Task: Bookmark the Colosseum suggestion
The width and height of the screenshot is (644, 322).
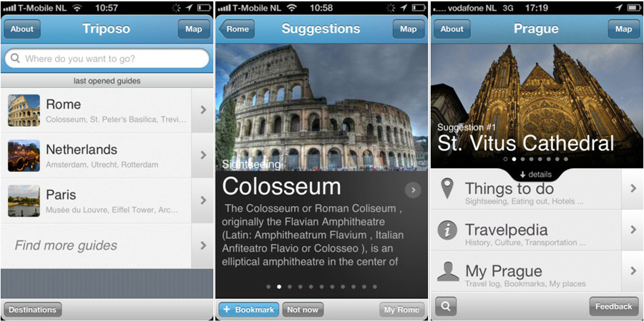Action: (248, 310)
